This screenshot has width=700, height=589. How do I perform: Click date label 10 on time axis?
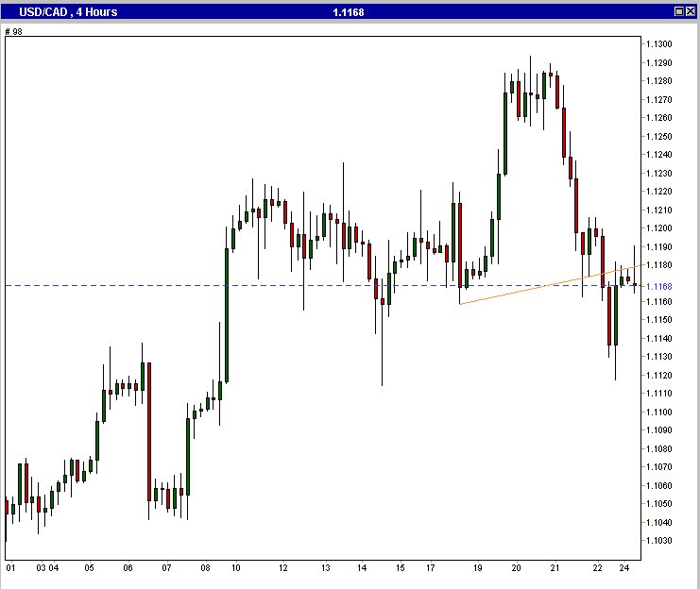point(236,568)
